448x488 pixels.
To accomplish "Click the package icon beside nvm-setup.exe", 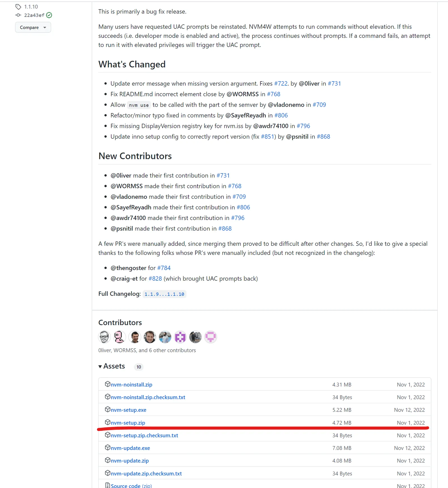I will (108, 409).
